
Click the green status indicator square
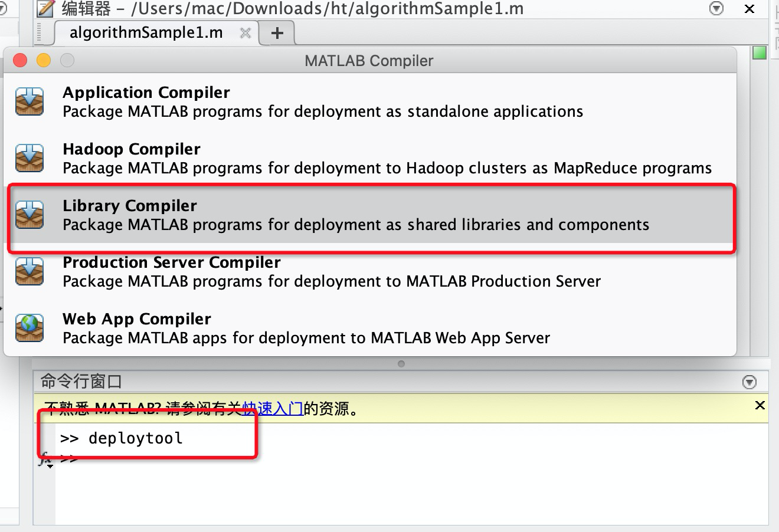click(x=760, y=52)
